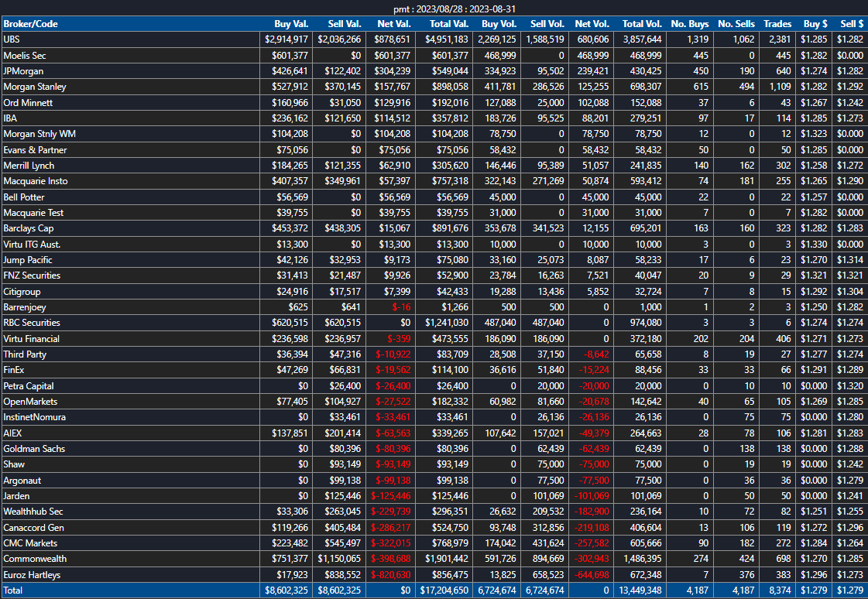Click the Sell Vol. column header

(x=547, y=24)
